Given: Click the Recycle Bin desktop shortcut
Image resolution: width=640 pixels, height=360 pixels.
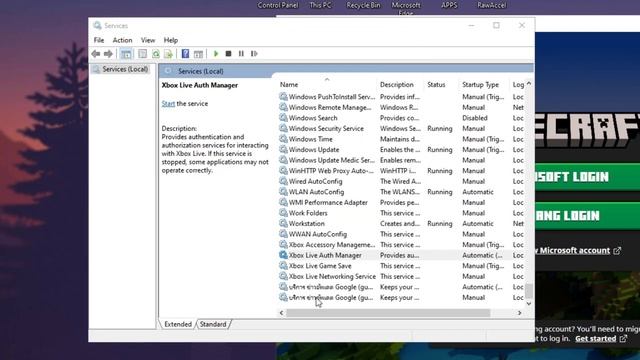Looking at the screenshot, I should point(363,5).
